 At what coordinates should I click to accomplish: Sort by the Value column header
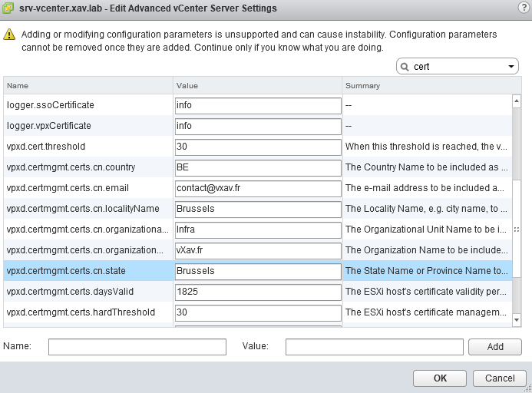click(x=257, y=85)
